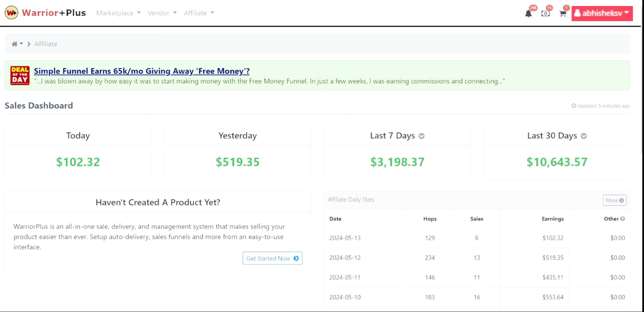Click the home breadcrumb icon

point(15,44)
